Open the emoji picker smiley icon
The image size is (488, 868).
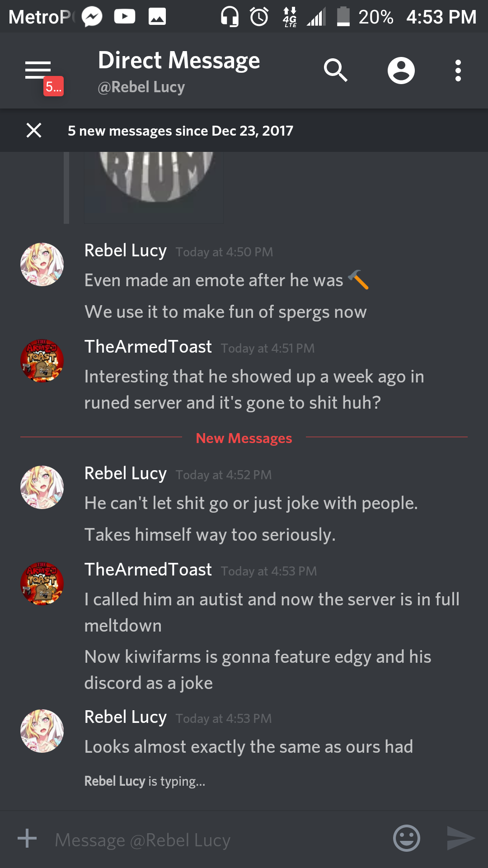pos(407,838)
